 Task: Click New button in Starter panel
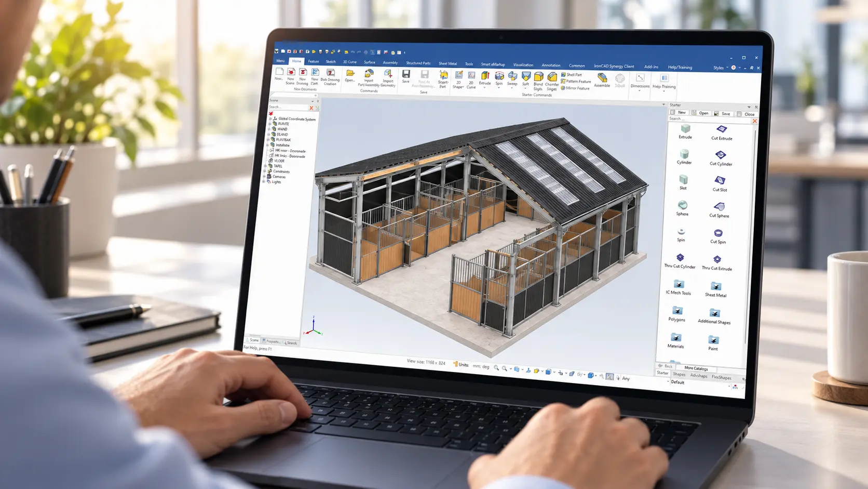(x=679, y=112)
